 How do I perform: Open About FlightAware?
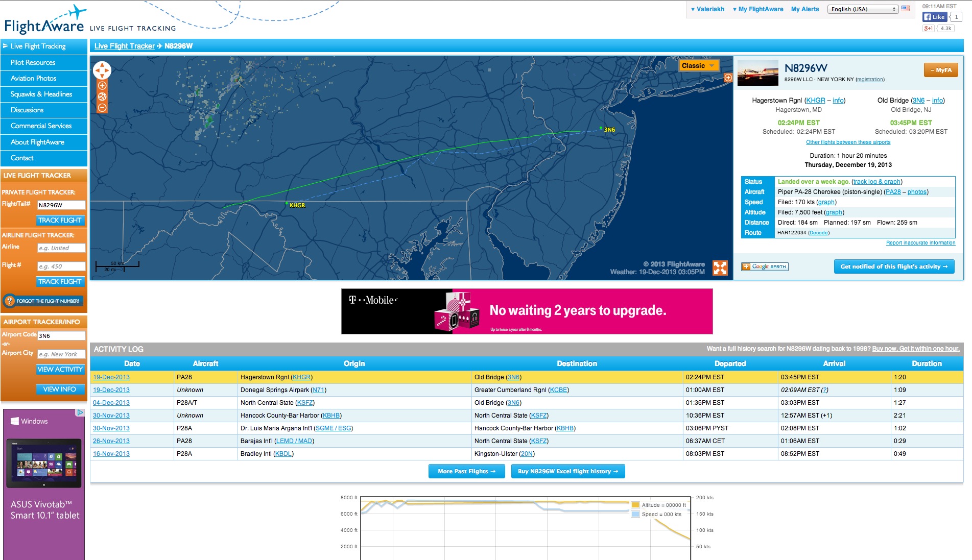coord(44,142)
